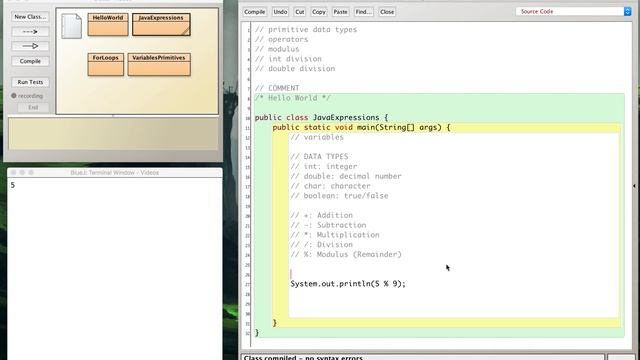Click the '// %: Modulus (Remainder)' comment

[346, 254]
